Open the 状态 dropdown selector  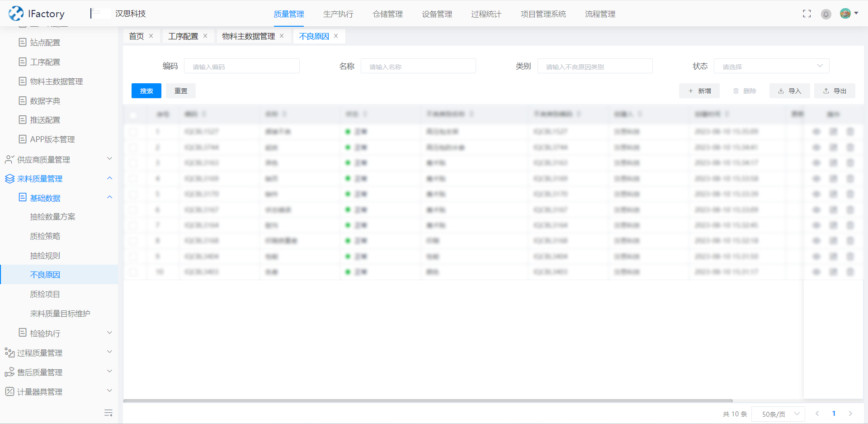point(771,66)
